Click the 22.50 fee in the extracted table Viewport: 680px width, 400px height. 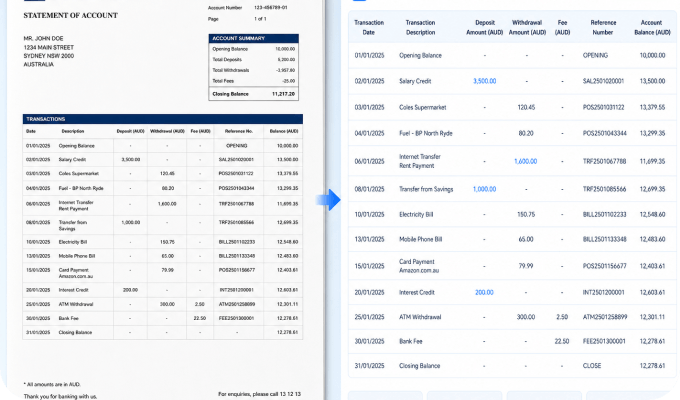tap(562, 341)
